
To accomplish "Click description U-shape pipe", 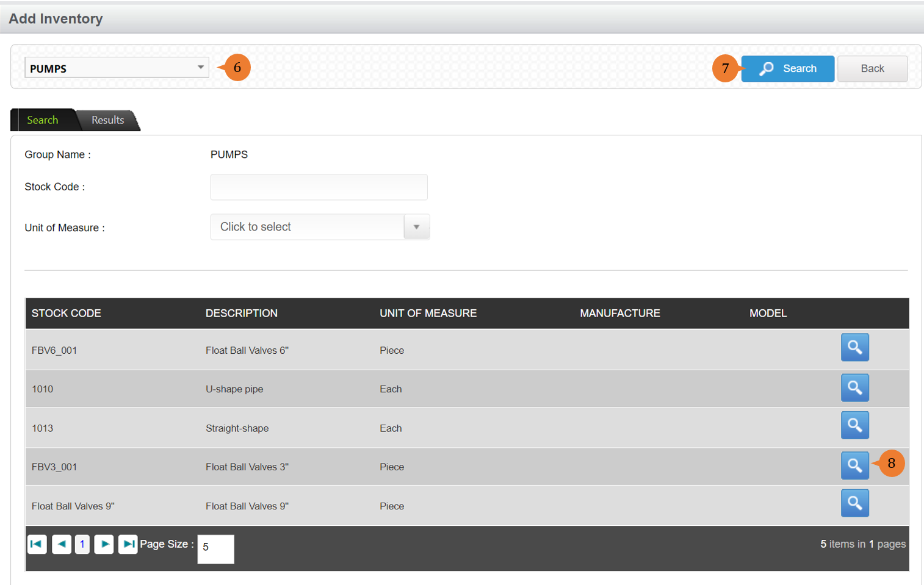I will (x=234, y=389).
